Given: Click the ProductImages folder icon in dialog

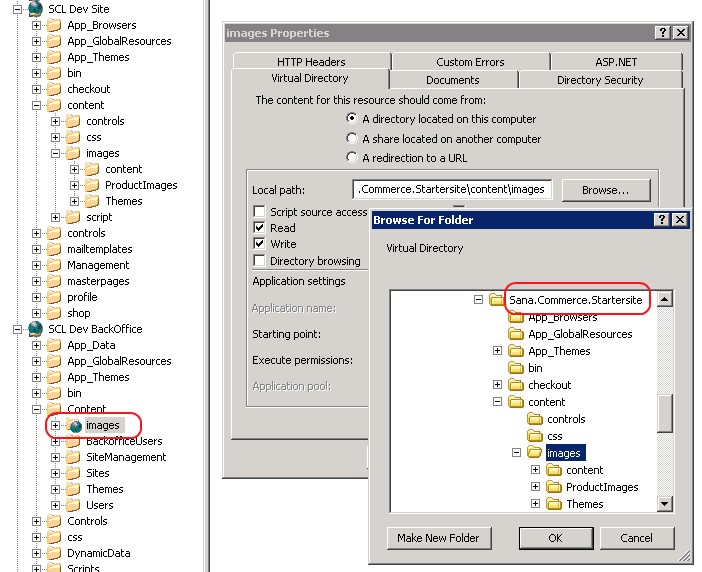Looking at the screenshot, I should tap(554, 487).
